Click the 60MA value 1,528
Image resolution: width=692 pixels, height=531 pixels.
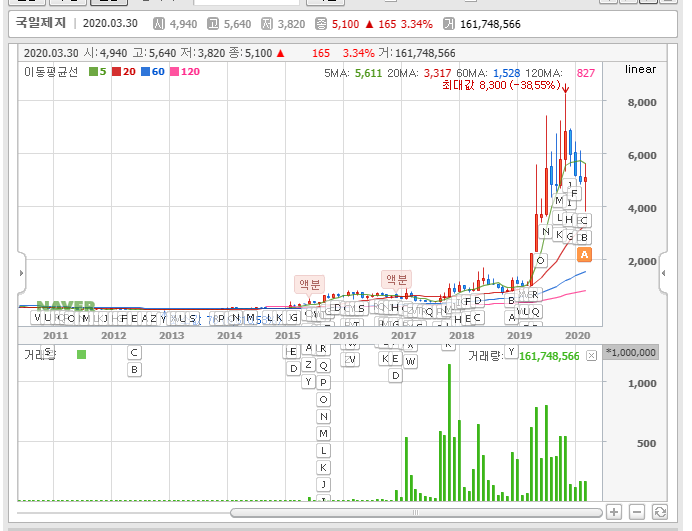pos(507,73)
